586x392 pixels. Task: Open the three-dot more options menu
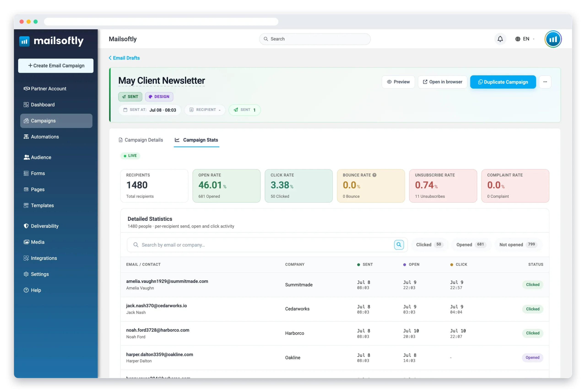pos(545,82)
